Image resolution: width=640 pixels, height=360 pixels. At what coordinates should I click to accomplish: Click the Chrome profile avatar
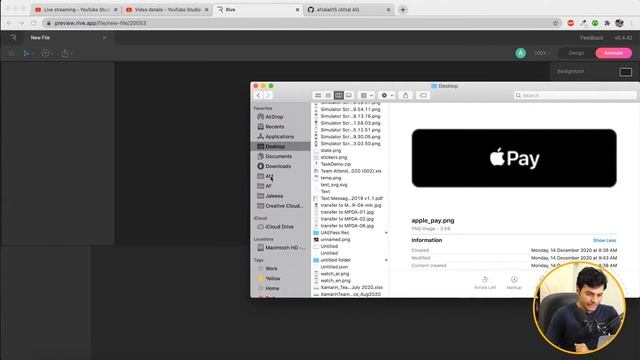619,23
